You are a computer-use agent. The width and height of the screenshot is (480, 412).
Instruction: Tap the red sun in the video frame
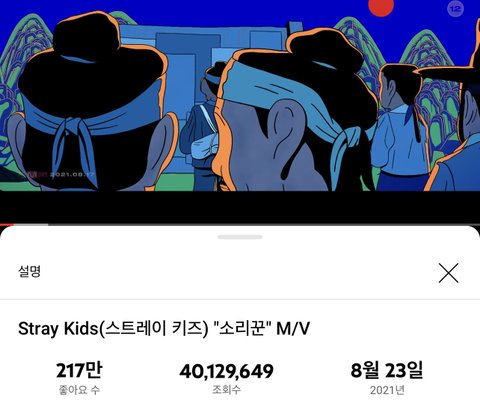(381, 6)
